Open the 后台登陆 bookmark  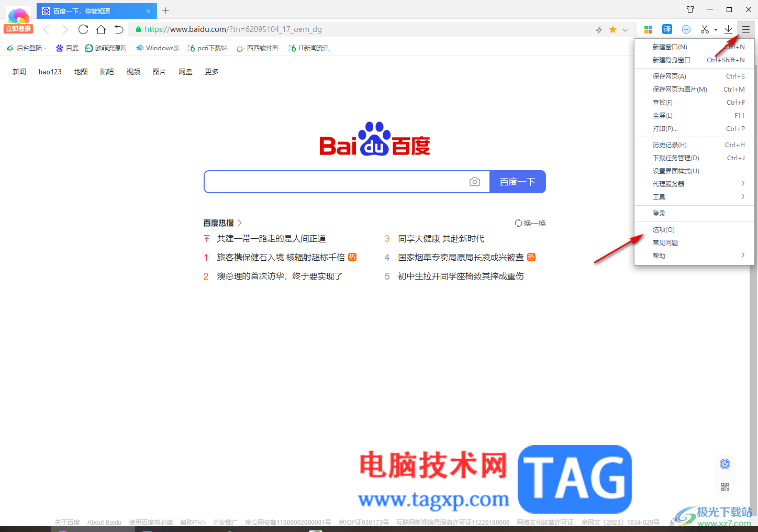26,48
